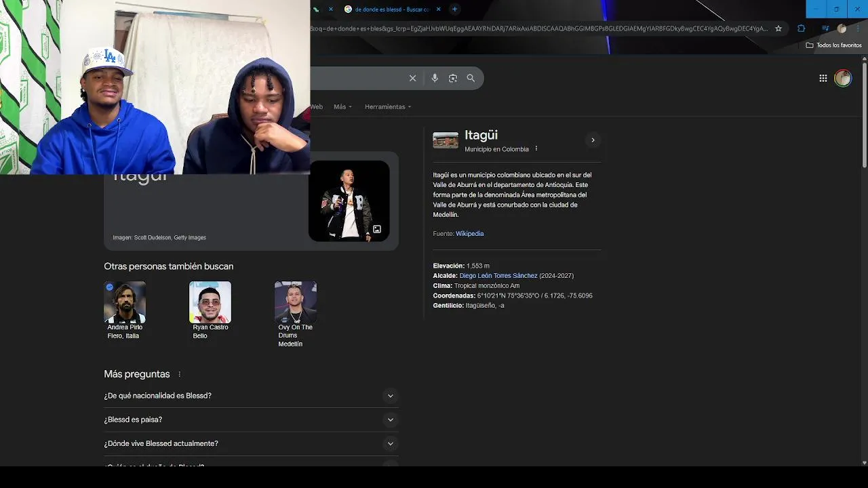Open the more options dots beside Municipio en Colombia
This screenshot has height=488, width=868.
(x=536, y=149)
